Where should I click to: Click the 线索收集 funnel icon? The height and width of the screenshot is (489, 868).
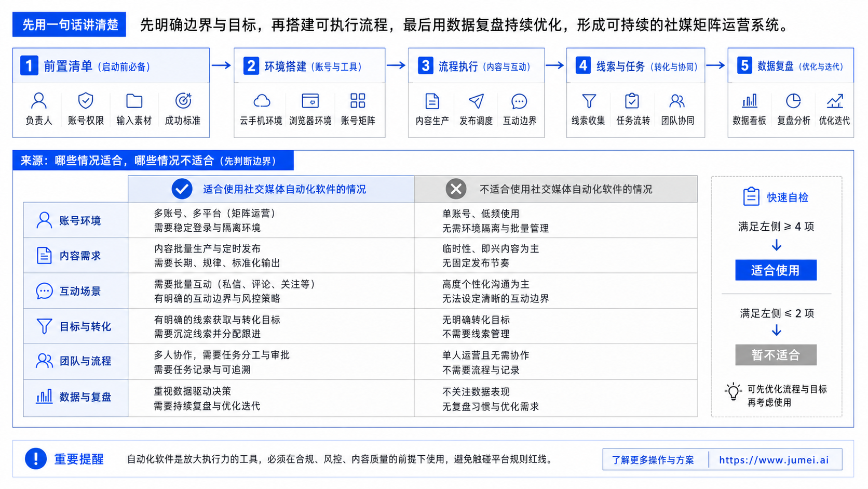point(589,101)
